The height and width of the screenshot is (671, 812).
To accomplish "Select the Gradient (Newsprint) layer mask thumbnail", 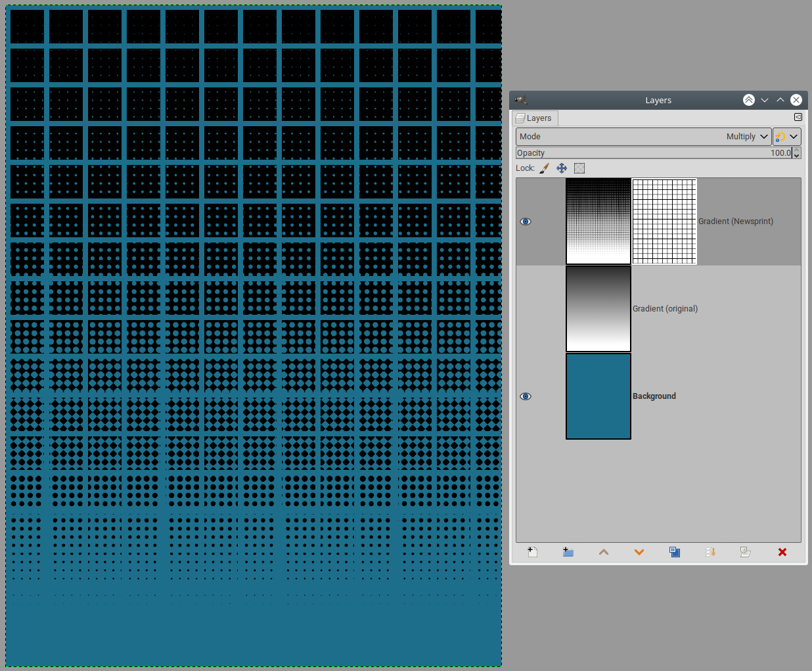I will point(664,221).
